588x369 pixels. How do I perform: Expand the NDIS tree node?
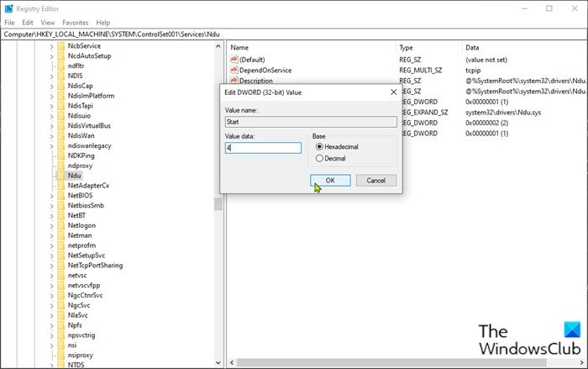click(x=51, y=76)
